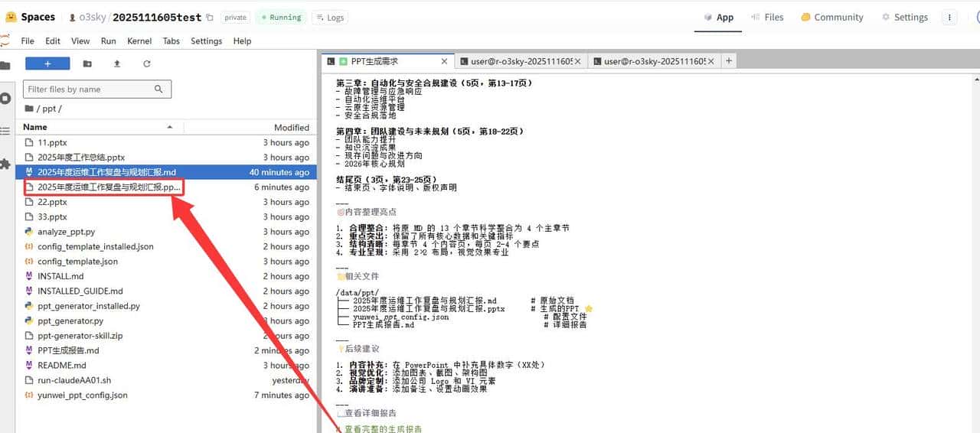Select the 22.pptx file
980x433 pixels.
click(165, 202)
